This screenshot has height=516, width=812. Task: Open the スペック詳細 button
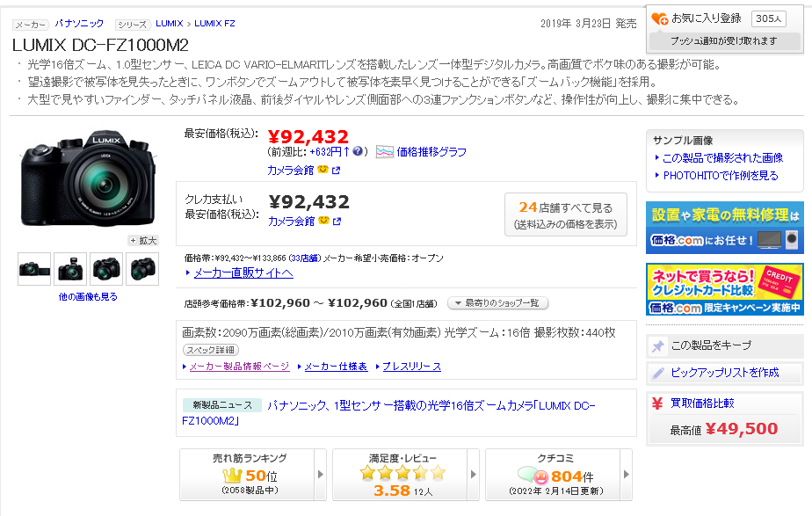coord(211,350)
